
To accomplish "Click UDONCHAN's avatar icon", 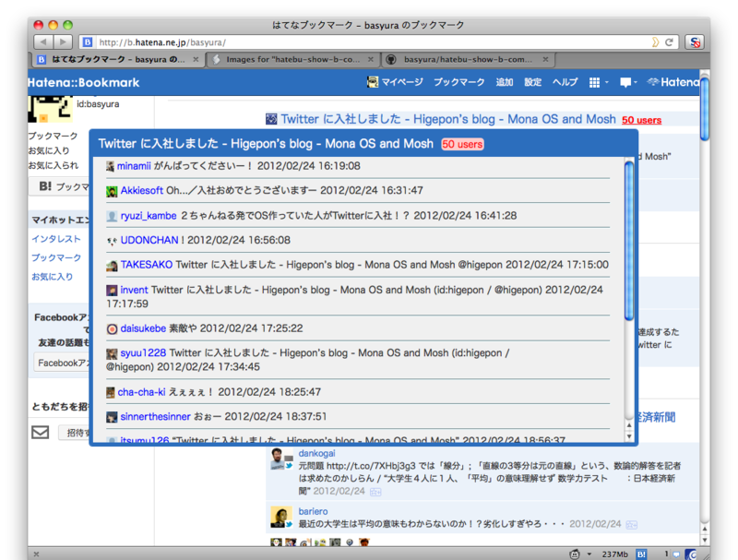I will [112, 241].
